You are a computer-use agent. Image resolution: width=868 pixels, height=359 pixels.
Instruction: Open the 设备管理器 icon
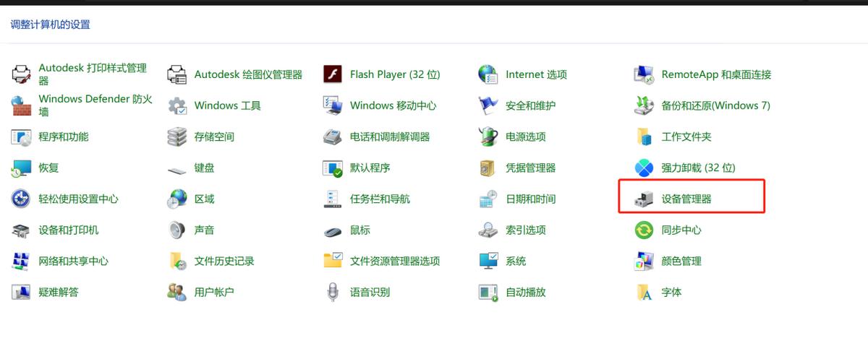click(644, 199)
